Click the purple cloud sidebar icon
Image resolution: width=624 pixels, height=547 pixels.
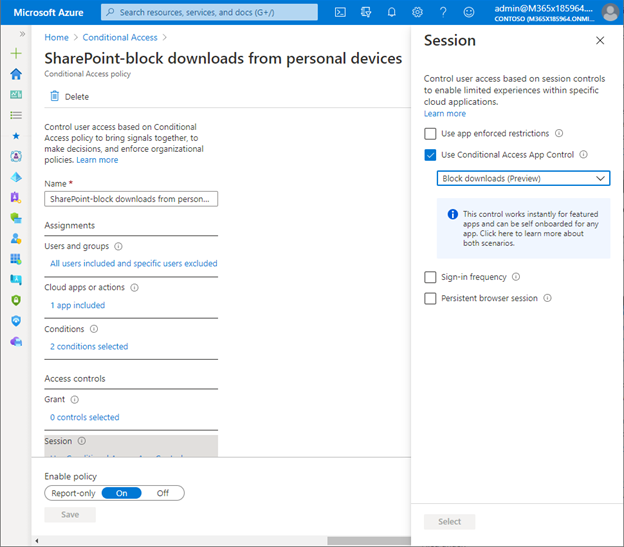click(16, 342)
